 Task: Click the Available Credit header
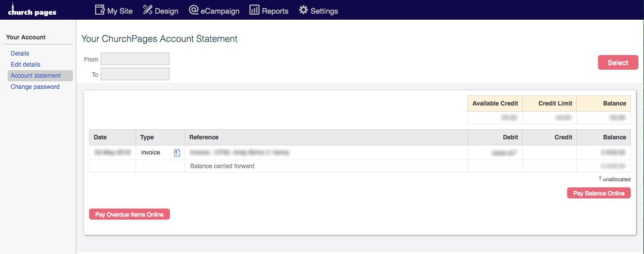(495, 104)
